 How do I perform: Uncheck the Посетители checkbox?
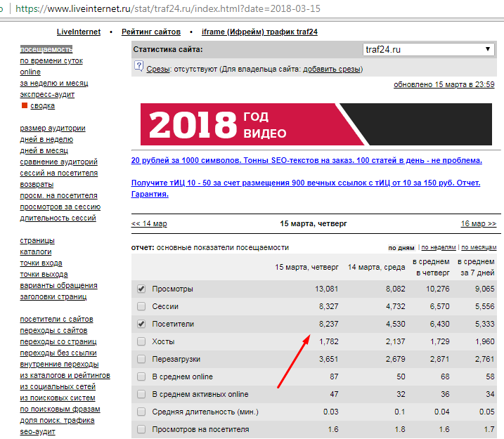pyautogui.click(x=141, y=325)
